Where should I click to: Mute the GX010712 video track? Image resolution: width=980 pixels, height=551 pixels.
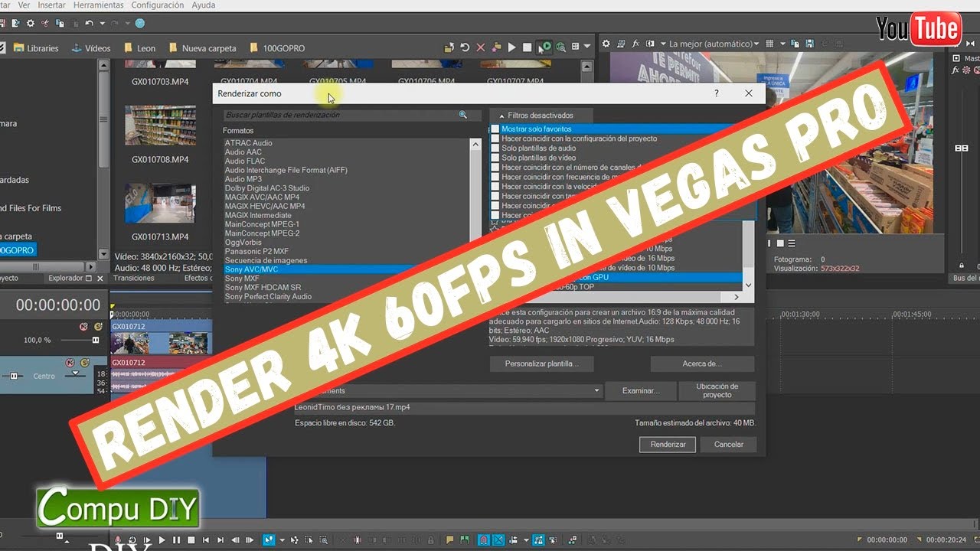[x=83, y=327]
